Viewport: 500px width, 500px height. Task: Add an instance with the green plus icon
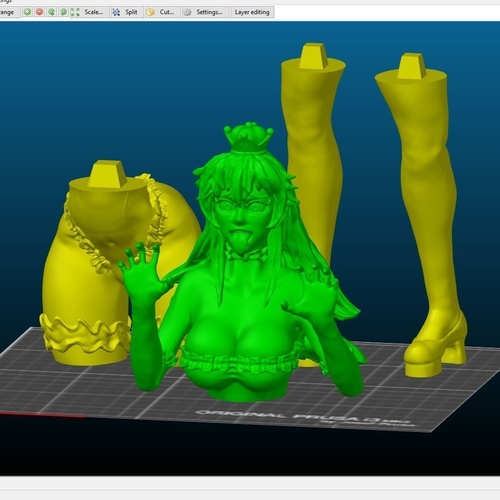point(27,12)
